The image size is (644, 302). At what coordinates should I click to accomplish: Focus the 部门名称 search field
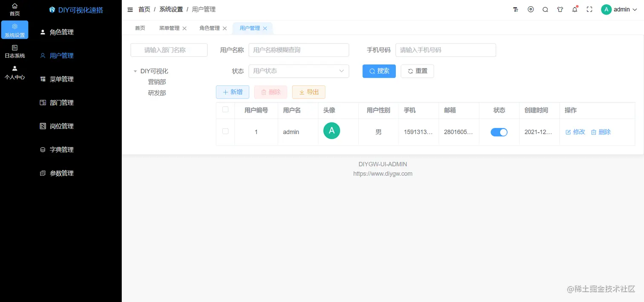coord(169,50)
